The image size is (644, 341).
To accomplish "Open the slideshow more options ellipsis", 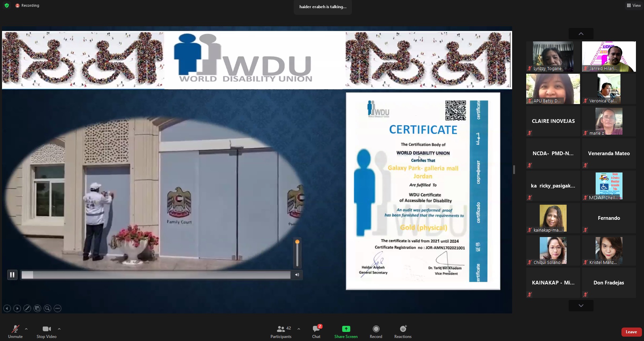I will [x=58, y=308].
